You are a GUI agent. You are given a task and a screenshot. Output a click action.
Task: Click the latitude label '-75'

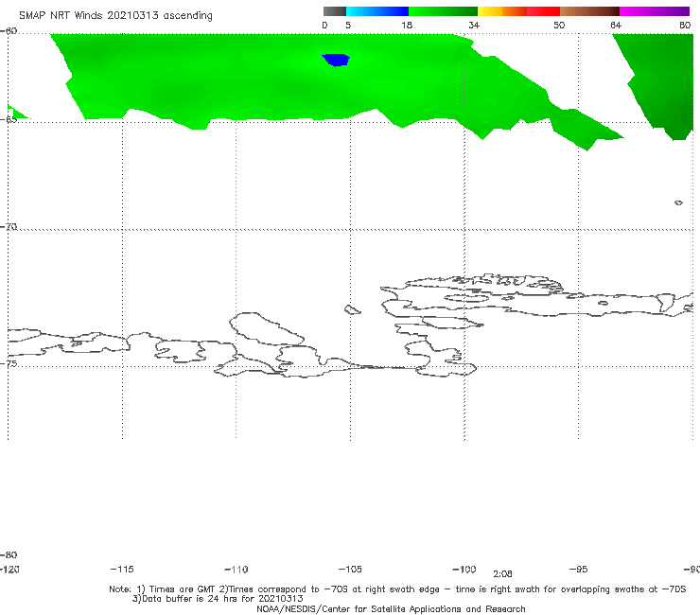pyautogui.click(x=9, y=363)
